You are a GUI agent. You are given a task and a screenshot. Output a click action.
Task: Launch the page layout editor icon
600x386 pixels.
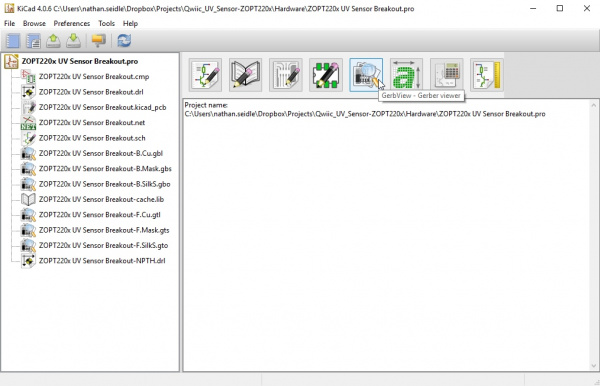(486, 75)
